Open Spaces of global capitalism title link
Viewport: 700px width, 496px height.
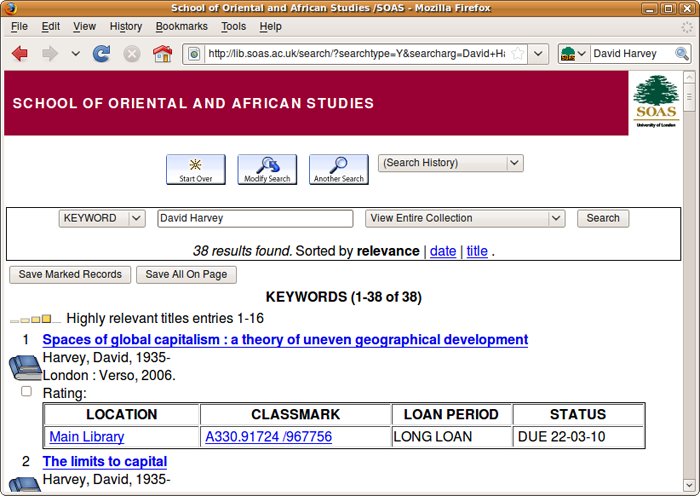[285, 340]
